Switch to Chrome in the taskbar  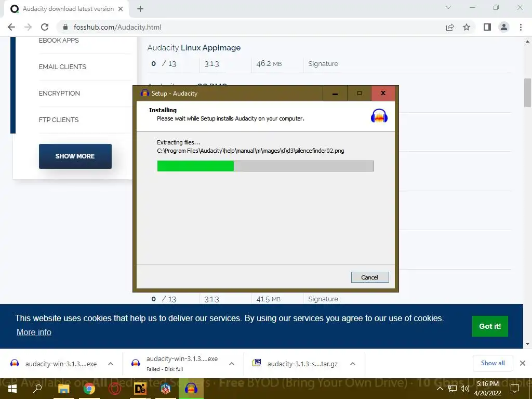click(x=89, y=389)
